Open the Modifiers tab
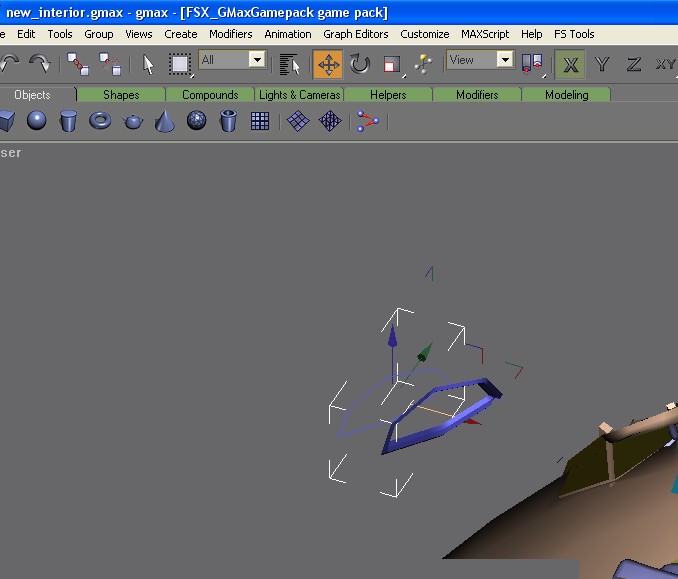This screenshot has height=579, width=678. pyautogui.click(x=477, y=95)
